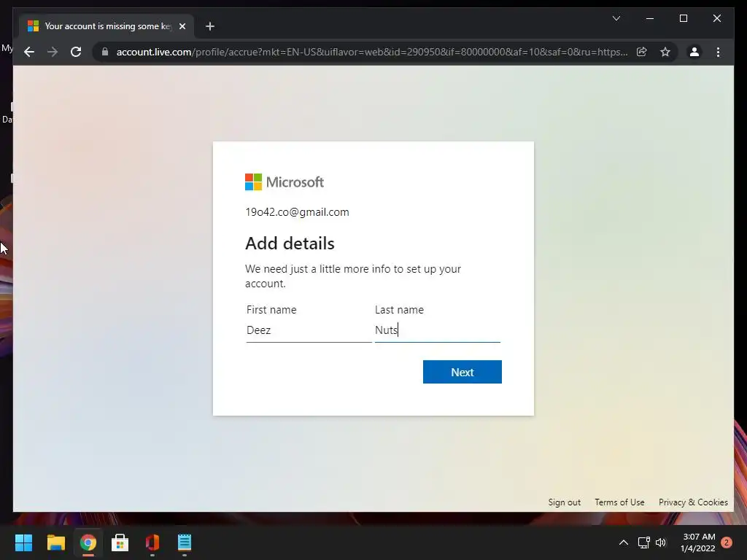
Task: Open Privacy & Cookies link
Action: (693, 502)
